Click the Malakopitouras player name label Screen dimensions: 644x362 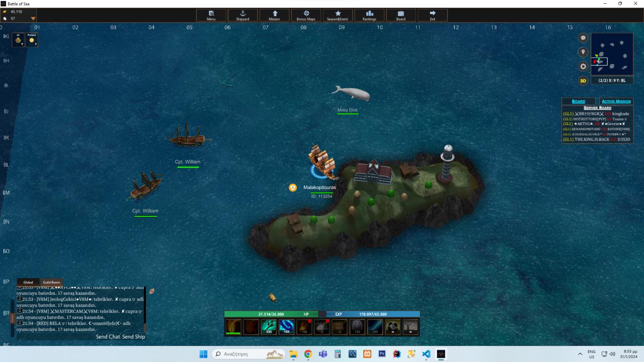pyautogui.click(x=320, y=188)
